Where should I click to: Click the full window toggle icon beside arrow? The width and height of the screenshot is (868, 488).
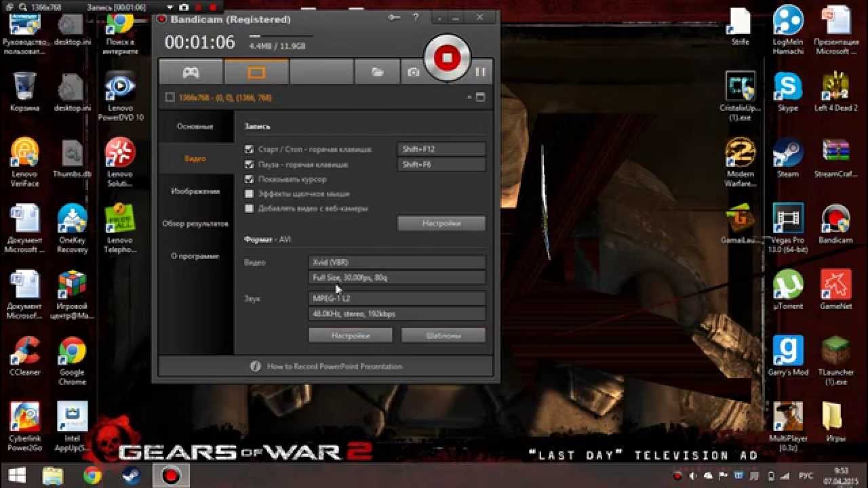[x=481, y=98]
